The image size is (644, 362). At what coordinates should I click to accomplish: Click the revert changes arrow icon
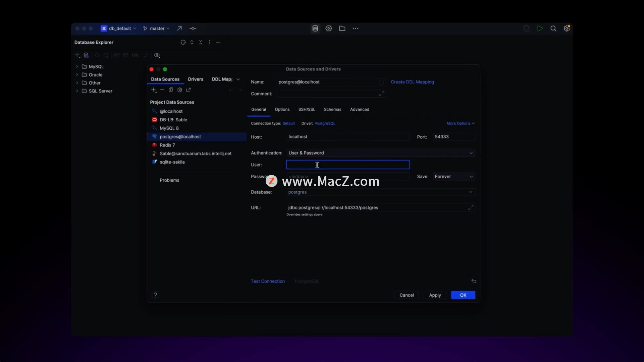point(474,281)
